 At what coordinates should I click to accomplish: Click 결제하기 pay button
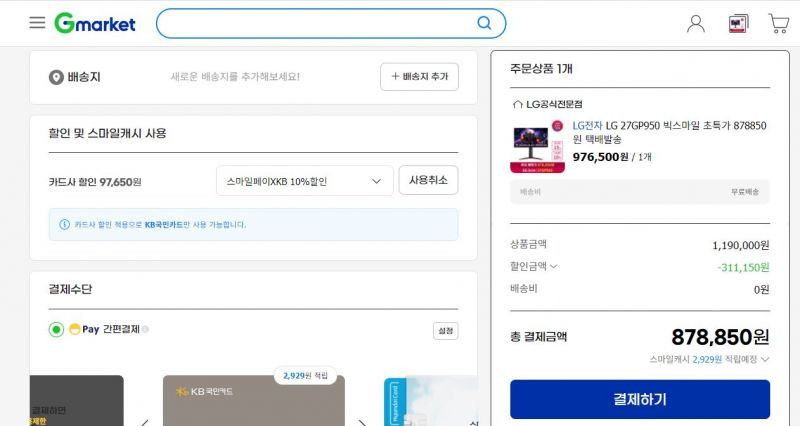640,399
